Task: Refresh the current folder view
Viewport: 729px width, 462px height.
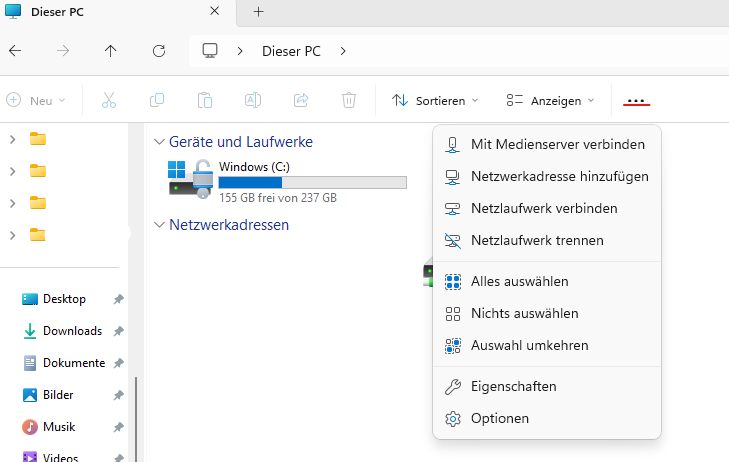Action: point(158,50)
